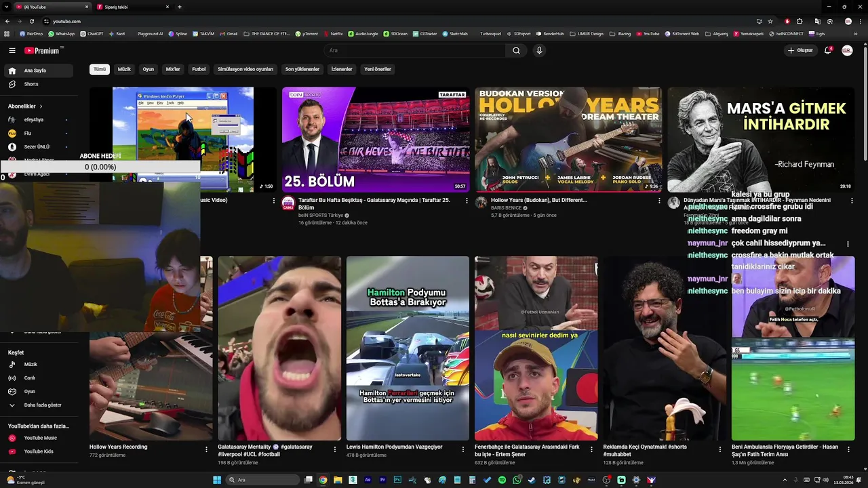
Task: Open the Spotify icon in the taskbar
Action: (x=502, y=480)
